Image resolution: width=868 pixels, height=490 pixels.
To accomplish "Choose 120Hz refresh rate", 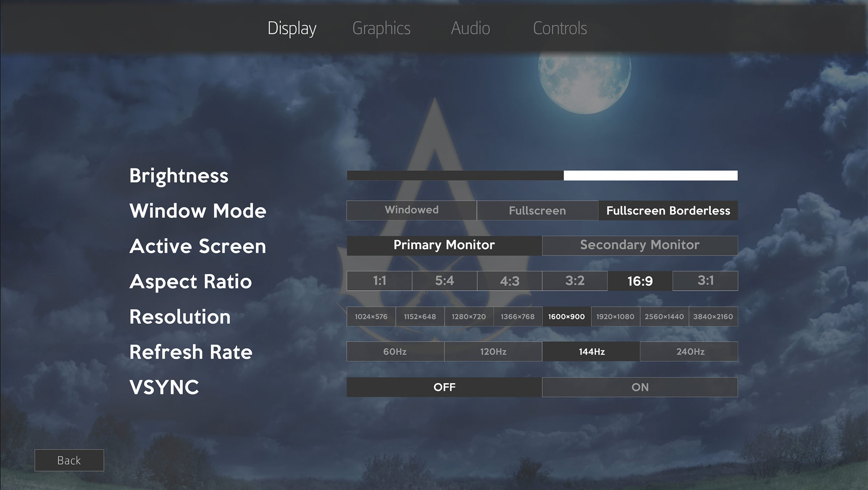I will 493,351.
